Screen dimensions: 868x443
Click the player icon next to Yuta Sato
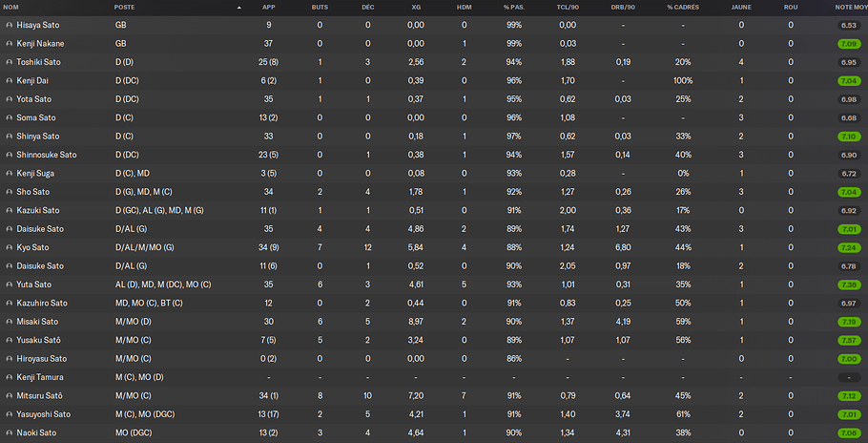(9, 285)
